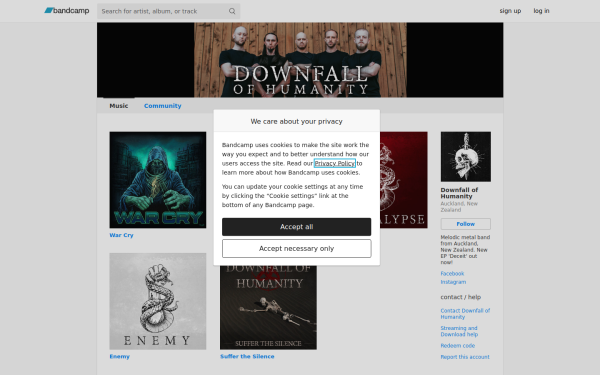This screenshot has height=375, width=600.
Task: Open the Suffer the Silence title link
Action: pos(247,356)
